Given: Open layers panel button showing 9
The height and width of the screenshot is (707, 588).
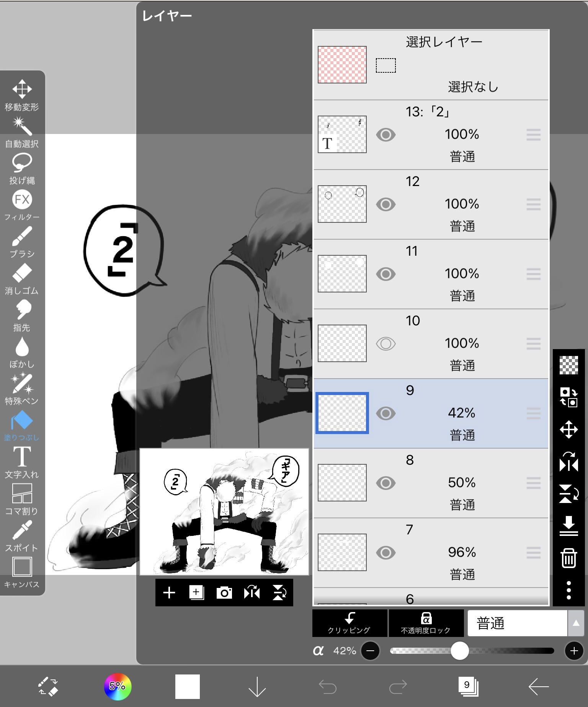Looking at the screenshot, I should coord(469,686).
